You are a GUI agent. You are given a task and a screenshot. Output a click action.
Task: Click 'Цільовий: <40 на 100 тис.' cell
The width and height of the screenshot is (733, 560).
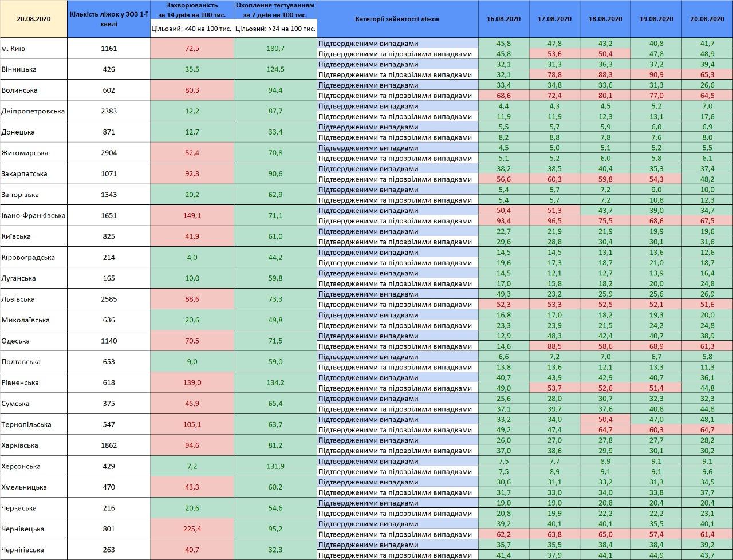[192, 29]
